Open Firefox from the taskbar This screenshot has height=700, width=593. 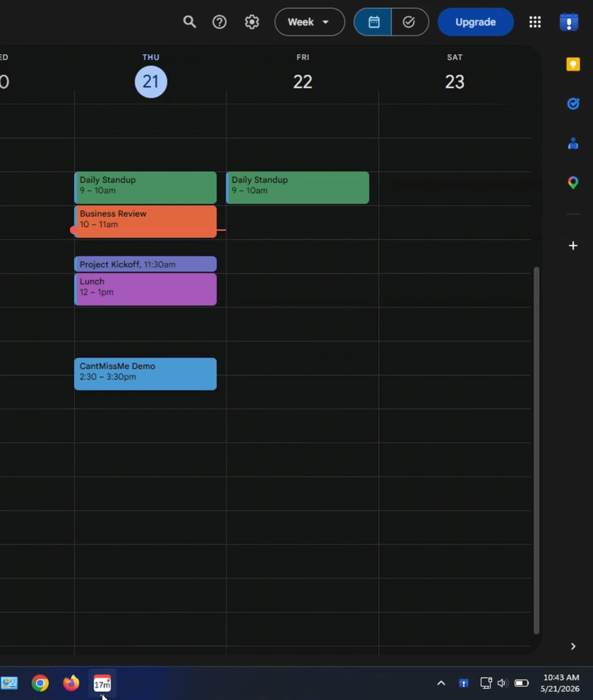point(71,683)
